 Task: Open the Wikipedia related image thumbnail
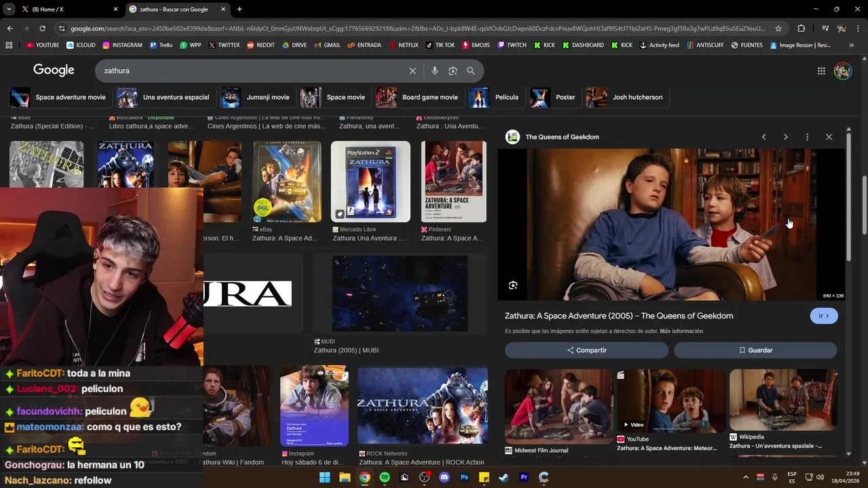coord(783,400)
